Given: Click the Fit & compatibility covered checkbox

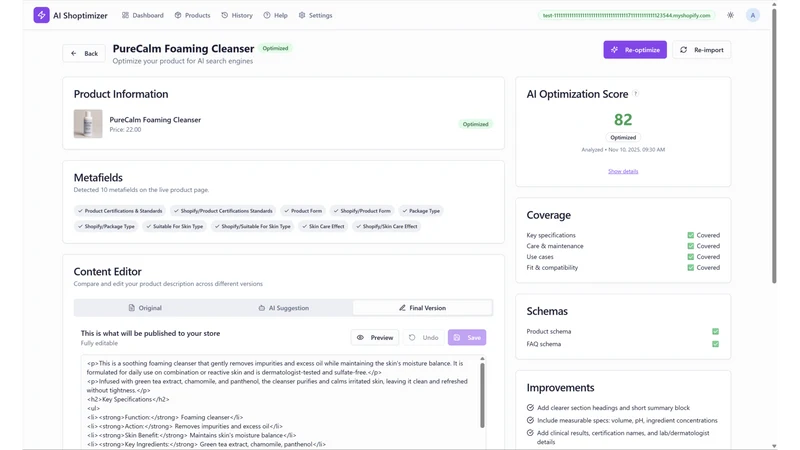Looking at the screenshot, I should [x=690, y=267].
